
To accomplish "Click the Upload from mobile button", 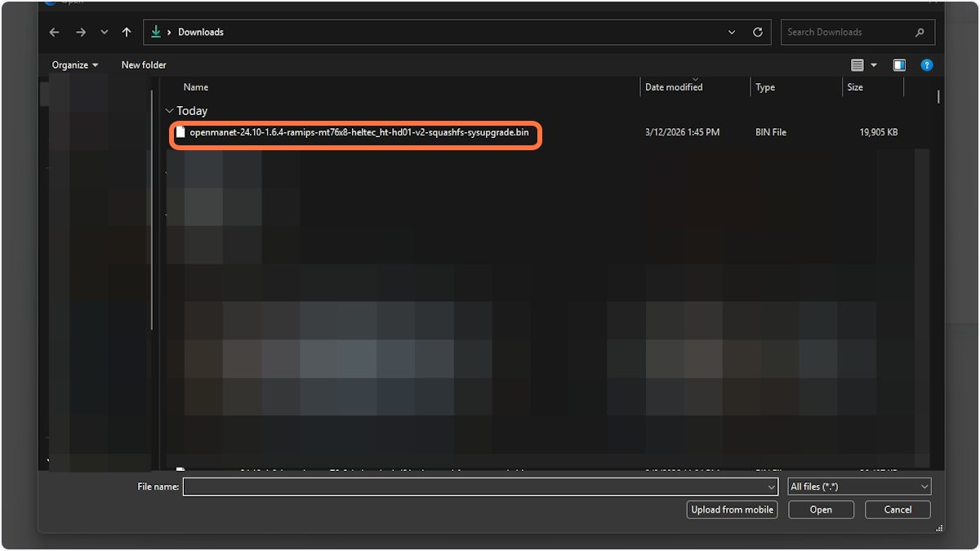I will [x=732, y=509].
